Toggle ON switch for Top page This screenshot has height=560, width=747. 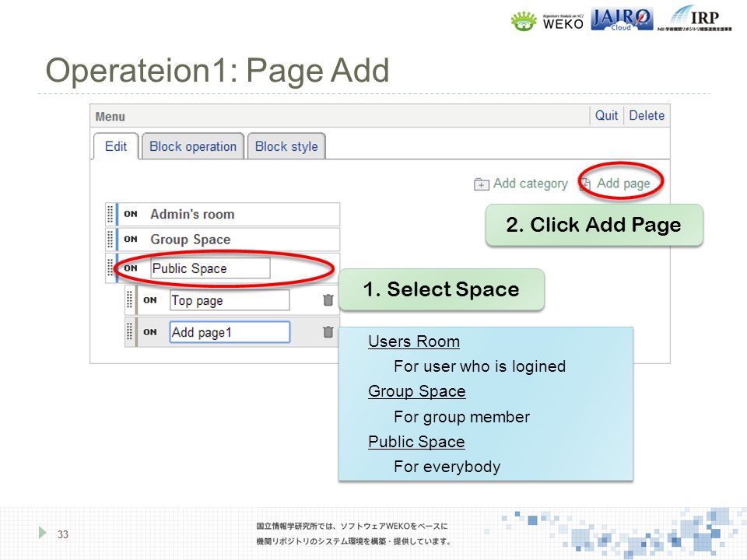coord(150,300)
